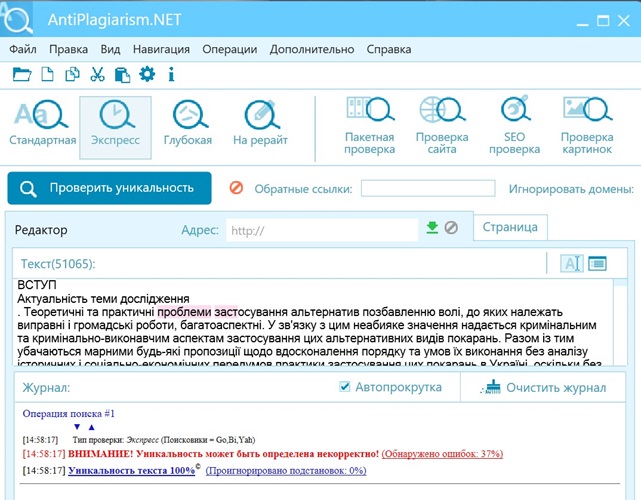The image size is (641, 500).
Task: Click the open folder toolbar icon
Action: click(22, 74)
